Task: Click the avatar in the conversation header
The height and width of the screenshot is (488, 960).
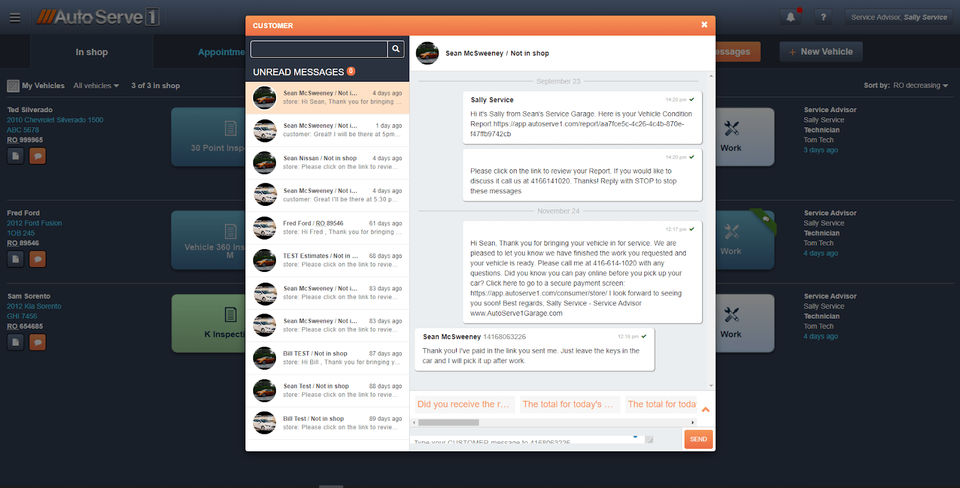Action: click(x=427, y=53)
